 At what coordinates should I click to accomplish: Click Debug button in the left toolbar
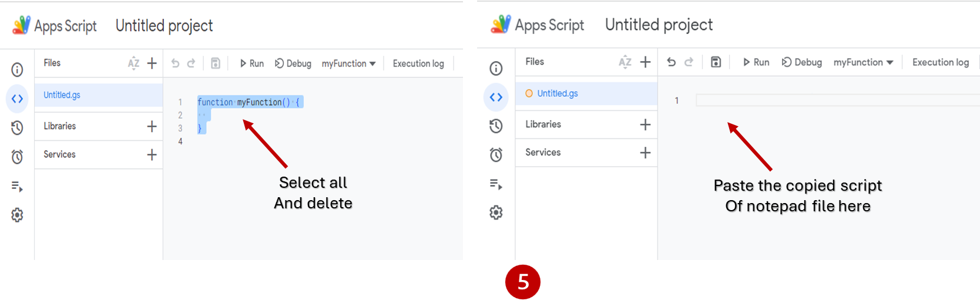(x=293, y=63)
